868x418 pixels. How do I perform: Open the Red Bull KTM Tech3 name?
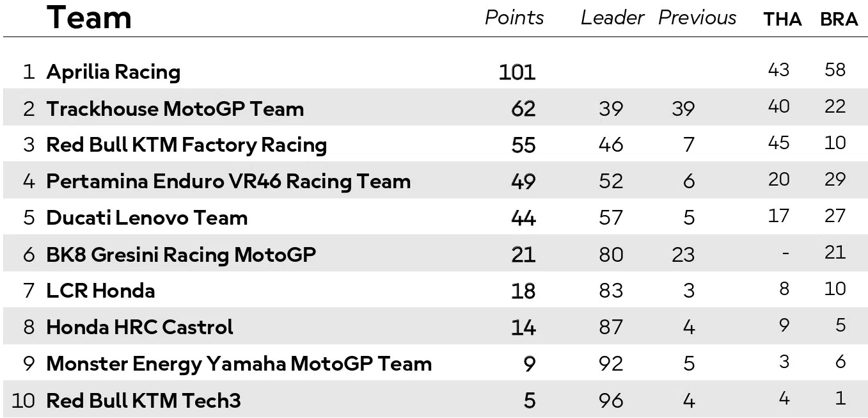coord(143,401)
